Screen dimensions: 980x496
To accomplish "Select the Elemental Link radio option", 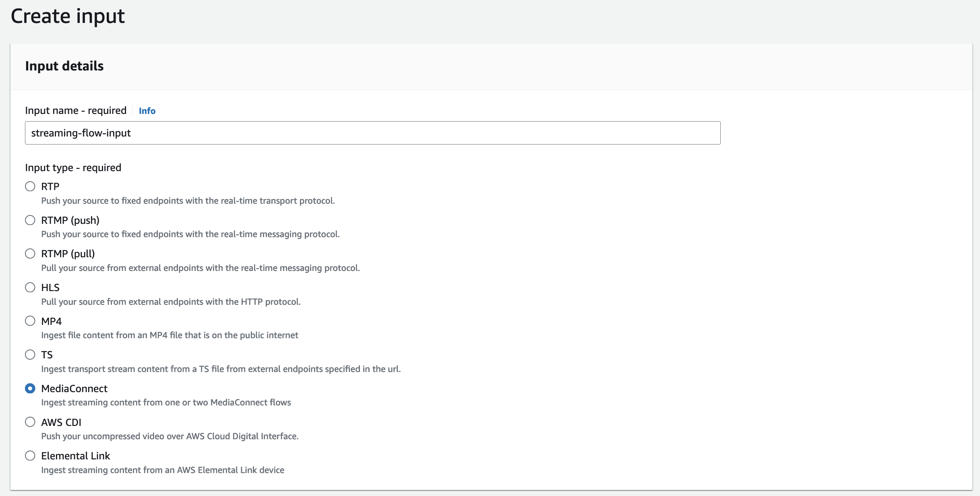I will 30,456.
